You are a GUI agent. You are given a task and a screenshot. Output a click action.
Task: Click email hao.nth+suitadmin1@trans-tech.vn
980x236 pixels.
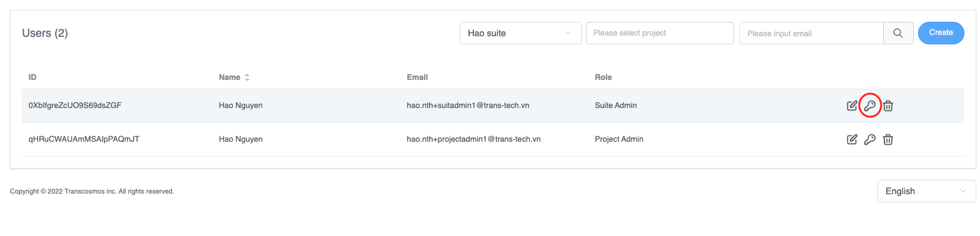coord(468,106)
